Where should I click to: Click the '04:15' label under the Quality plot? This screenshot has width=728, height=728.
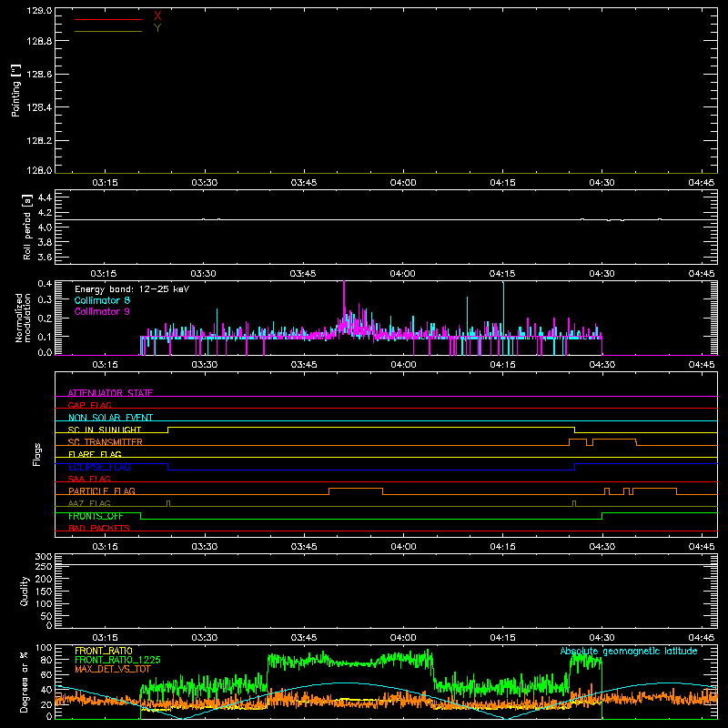point(503,638)
